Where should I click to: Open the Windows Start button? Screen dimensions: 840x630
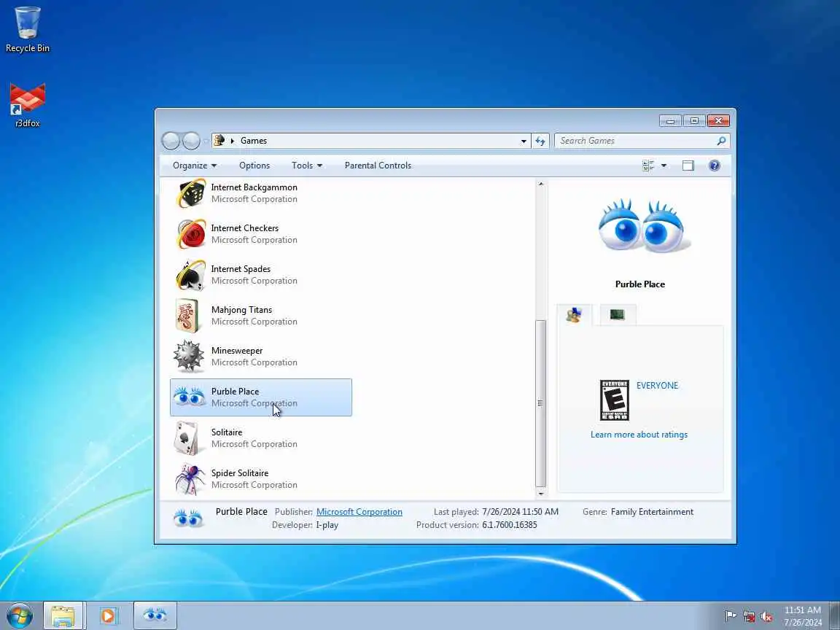(20, 616)
